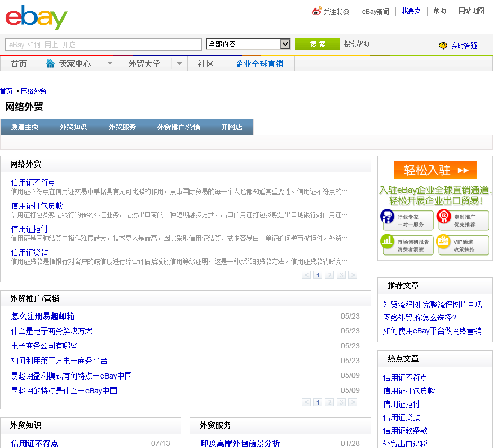The width and height of the screenshot is (493, 448).
Task: Open the 如何利用第三方电子商务平台 article
Action: pyautogui.click(x=59, y=361)
